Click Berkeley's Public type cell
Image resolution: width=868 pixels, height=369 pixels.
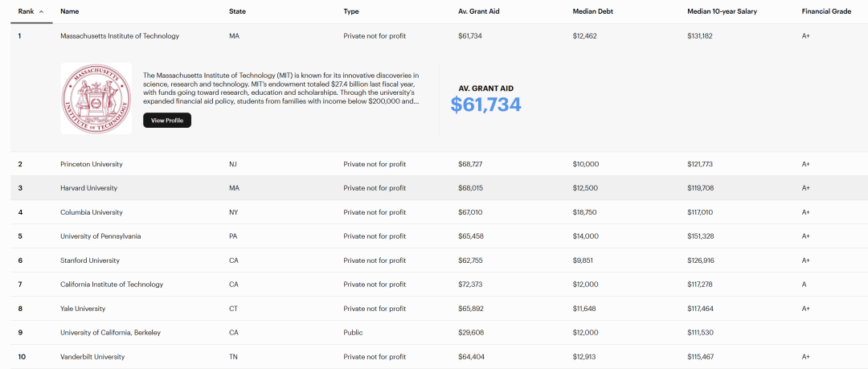pos(353,333)
